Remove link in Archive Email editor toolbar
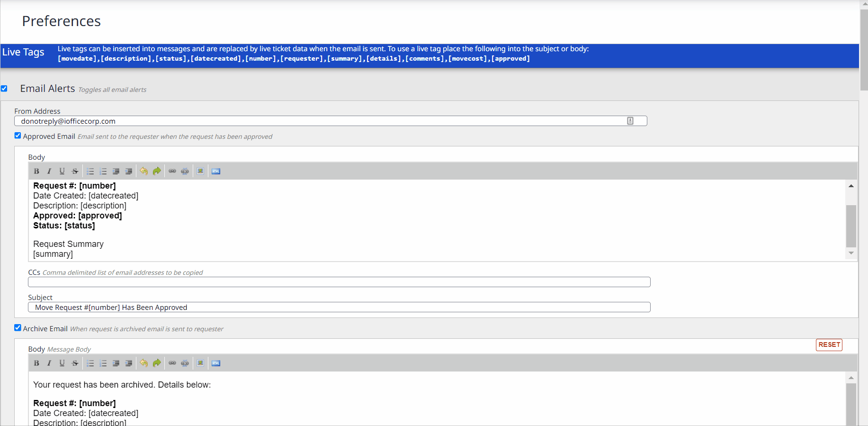868x426 pixels. (185, 363)
